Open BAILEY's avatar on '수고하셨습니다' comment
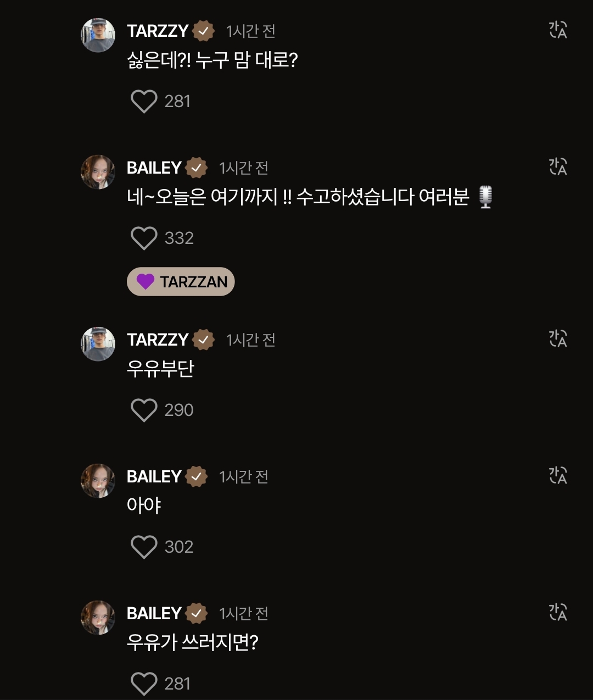The width and height of the screenshot is (593, 700). pyautogui.click(x=98, y=172)
